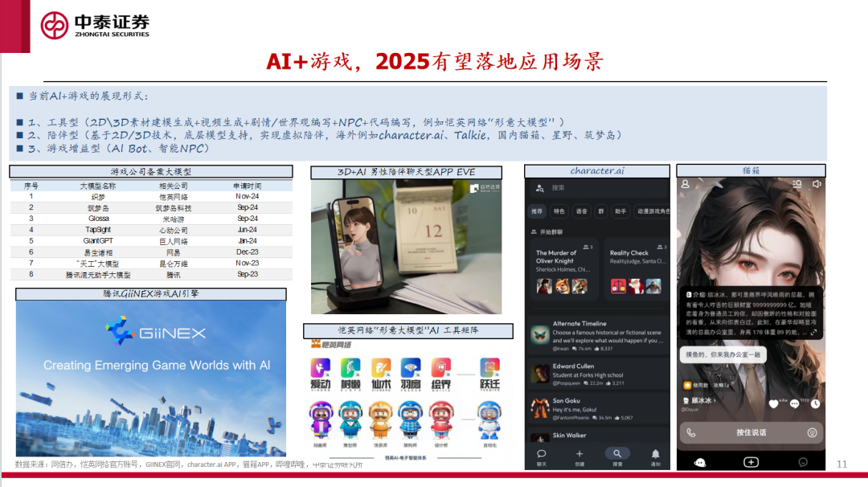Tap the plus create icon in 猫箱 bottom bar
Viewport: 868px width, 487px height.
[751, 462]
